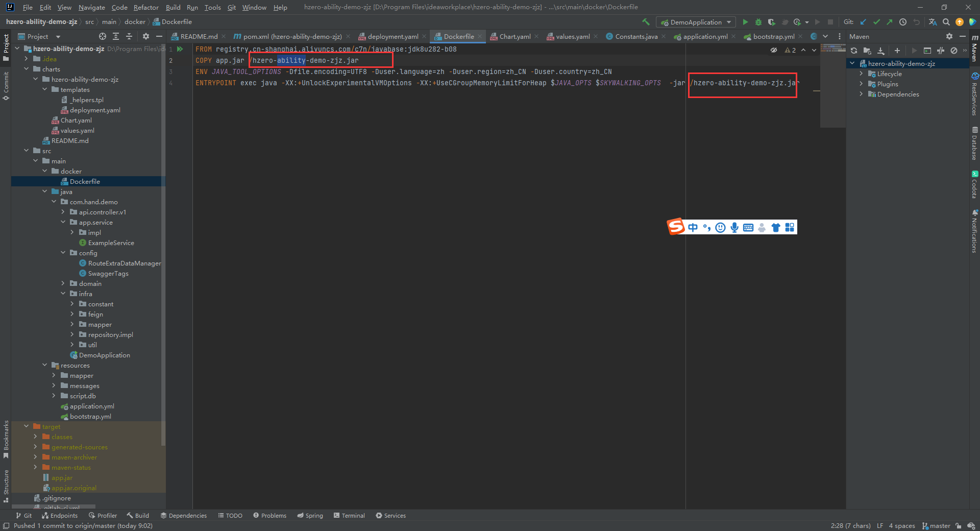Run with Coverage shield icon
980x531 pixels.
pos(772,22)
